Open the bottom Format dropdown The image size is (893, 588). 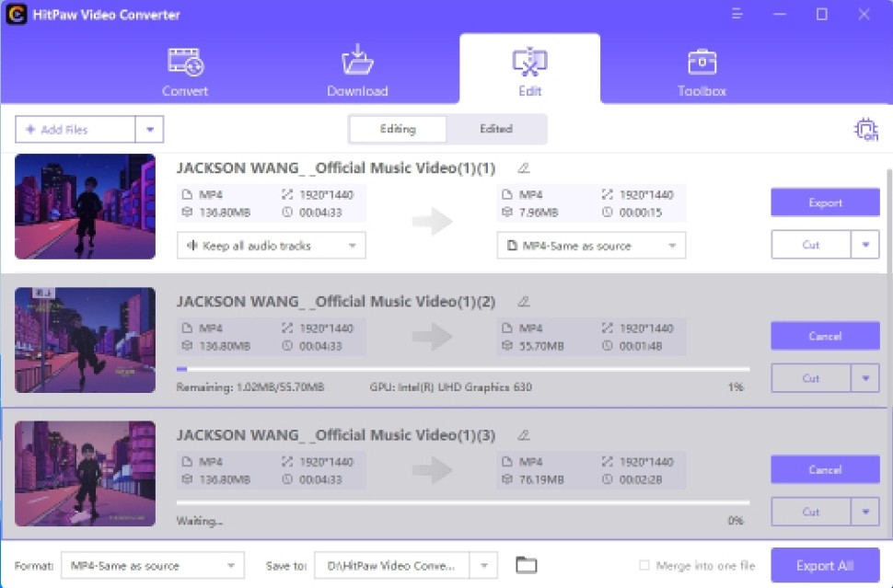[153, 566]
